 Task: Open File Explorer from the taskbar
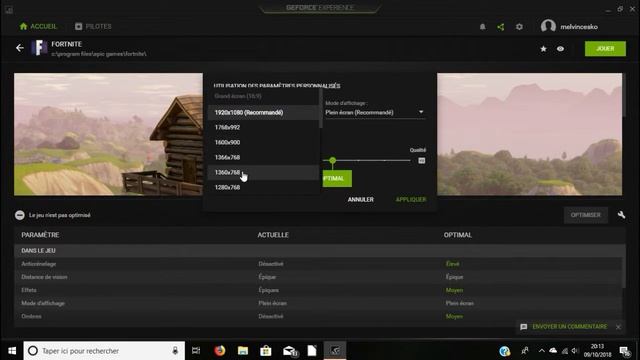point(243,351)
